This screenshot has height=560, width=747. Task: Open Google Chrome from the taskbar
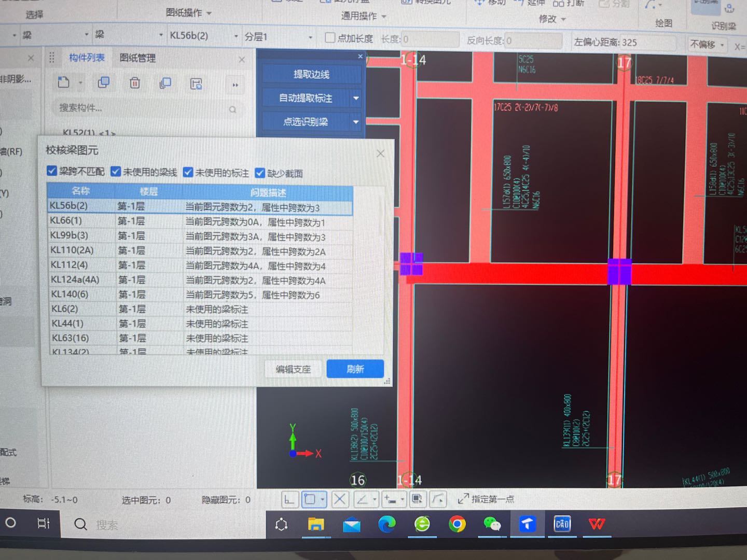(457, 524)
